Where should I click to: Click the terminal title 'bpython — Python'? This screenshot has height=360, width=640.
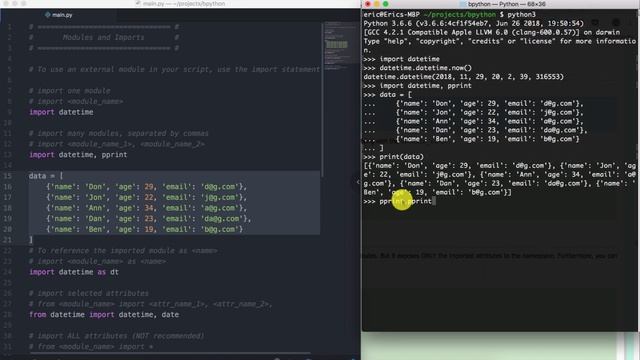[502, 4]
